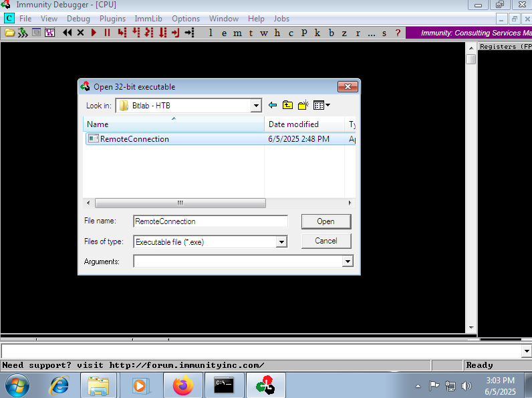The height and width of the screenshot is (398, 532).
Task: Run program with red play icon
Action: (94, 33)
